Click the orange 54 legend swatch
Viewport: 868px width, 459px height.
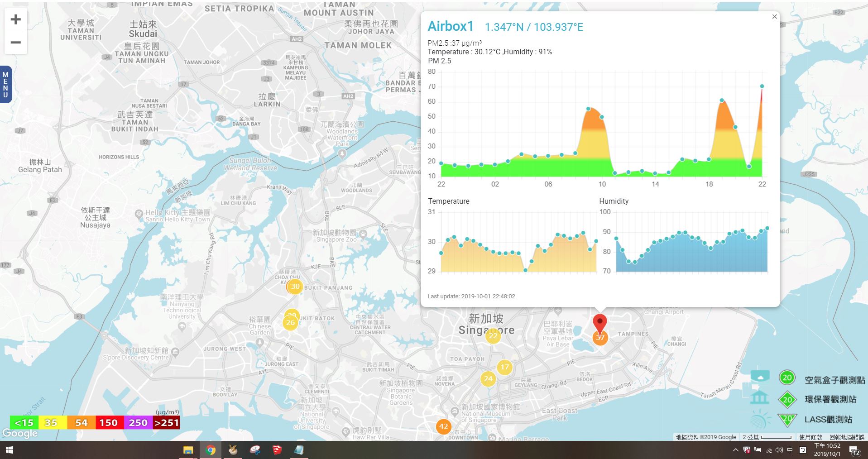pos(82,423)
